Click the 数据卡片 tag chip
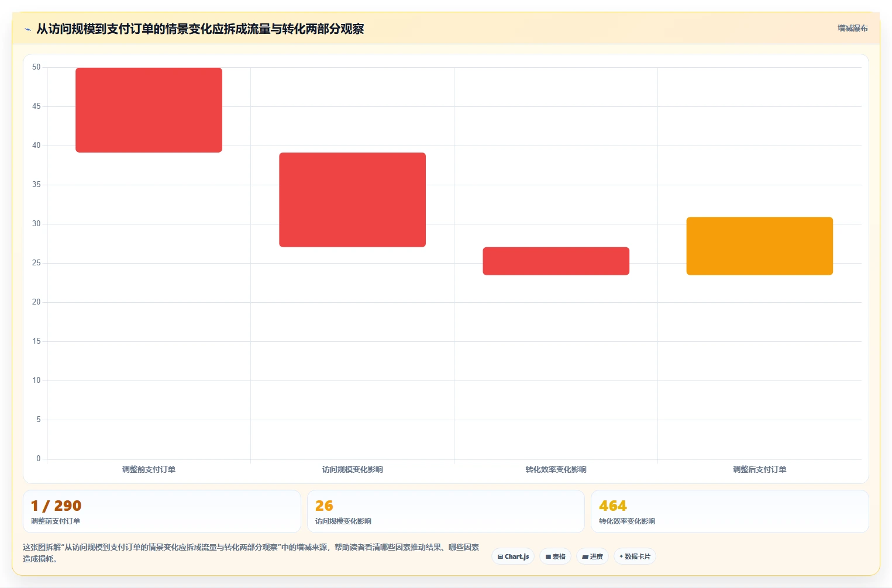This screenshot has height=588, width=892. tap(635, 556)
